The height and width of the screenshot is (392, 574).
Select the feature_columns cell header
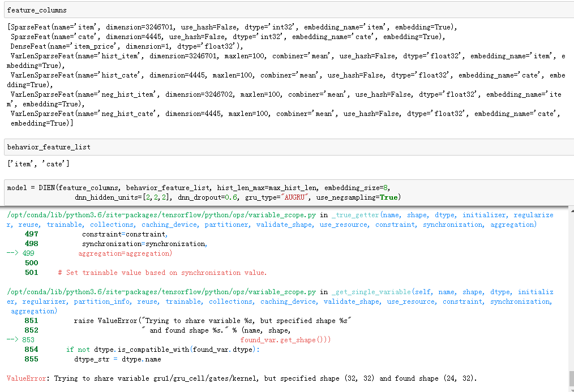click(37, 10)
